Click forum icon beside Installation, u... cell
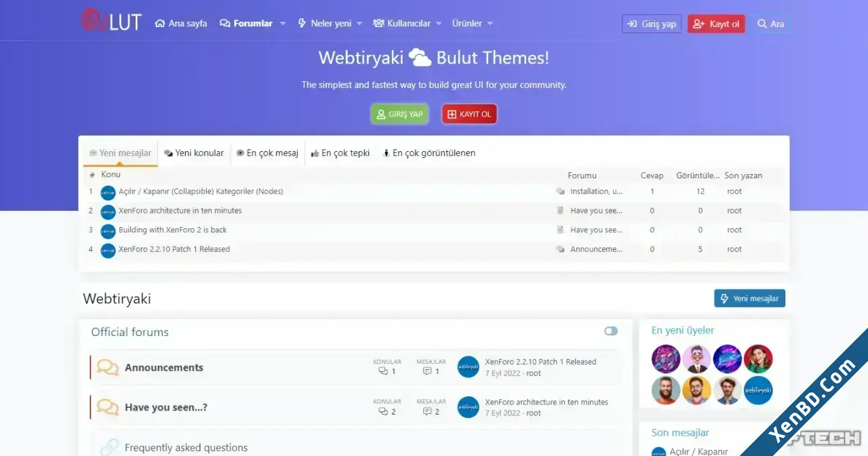The height and width of the screenshot is (456, 868). click(560, 192)
